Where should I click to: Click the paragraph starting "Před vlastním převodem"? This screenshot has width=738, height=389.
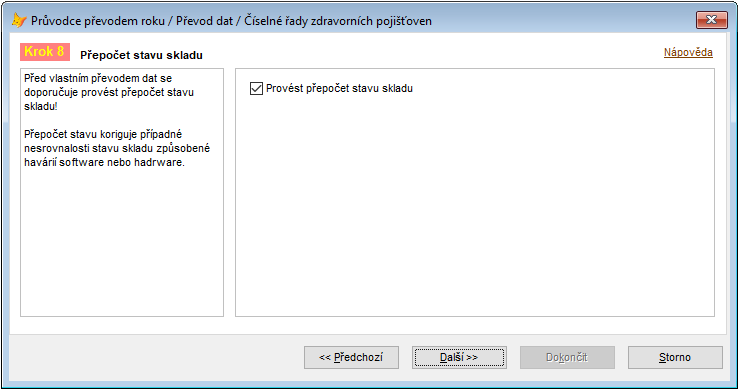click(109, 92)
